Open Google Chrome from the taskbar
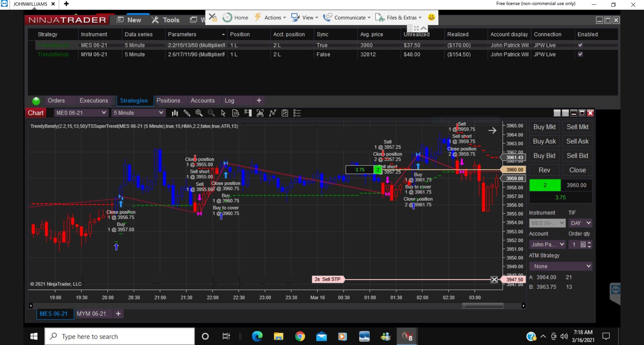 click(300, 336)
